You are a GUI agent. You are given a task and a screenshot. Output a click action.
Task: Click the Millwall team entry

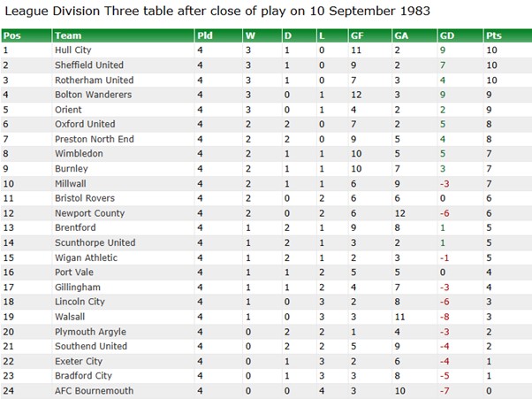click(x=70, y=184)
